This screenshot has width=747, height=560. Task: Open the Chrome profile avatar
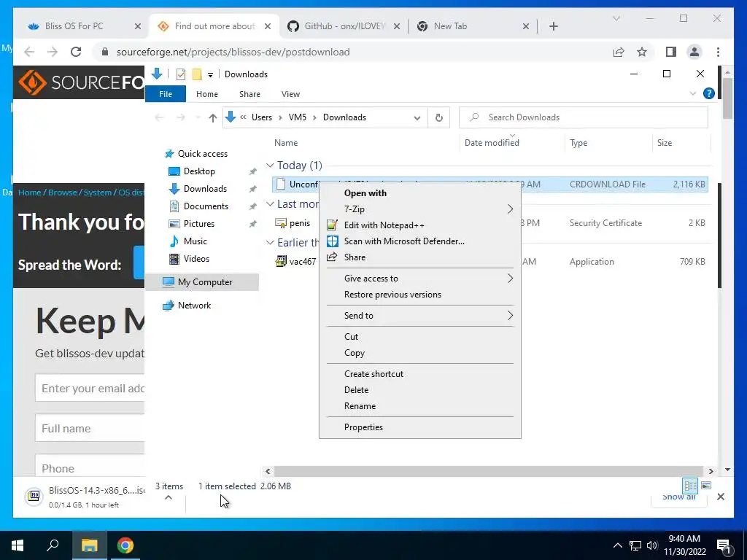point(694,52)
